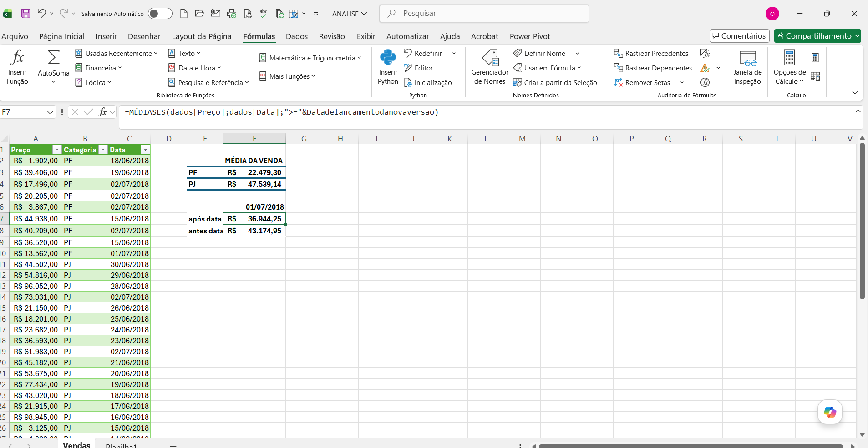
Task: Open Lógica functions dropdown
Action: click(93, 83)
